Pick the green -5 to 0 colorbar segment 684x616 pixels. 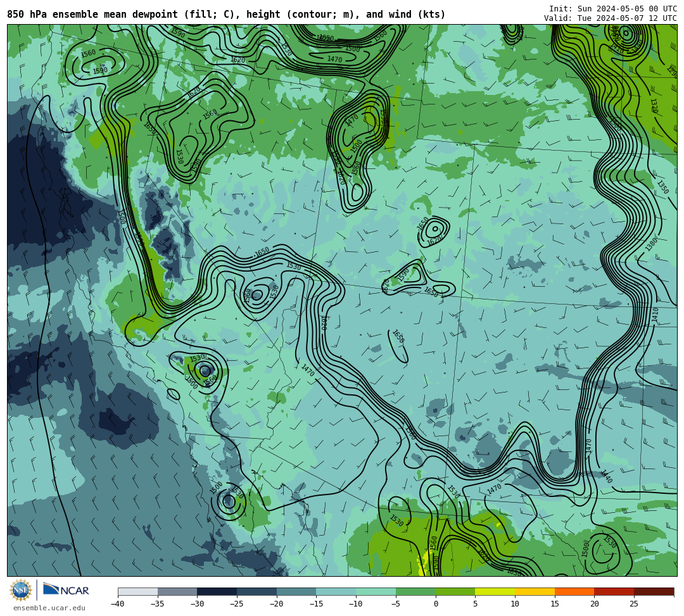coord(415,591)
